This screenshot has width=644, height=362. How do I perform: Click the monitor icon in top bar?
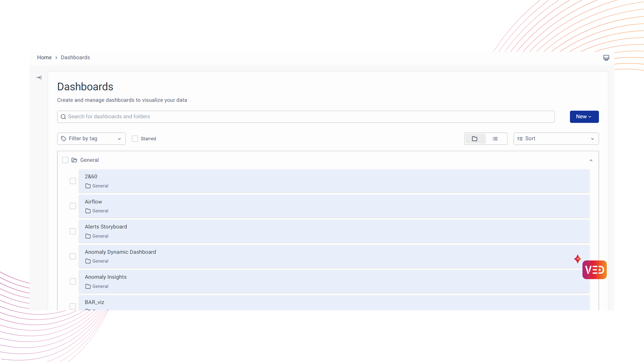[x=606, y=58]
